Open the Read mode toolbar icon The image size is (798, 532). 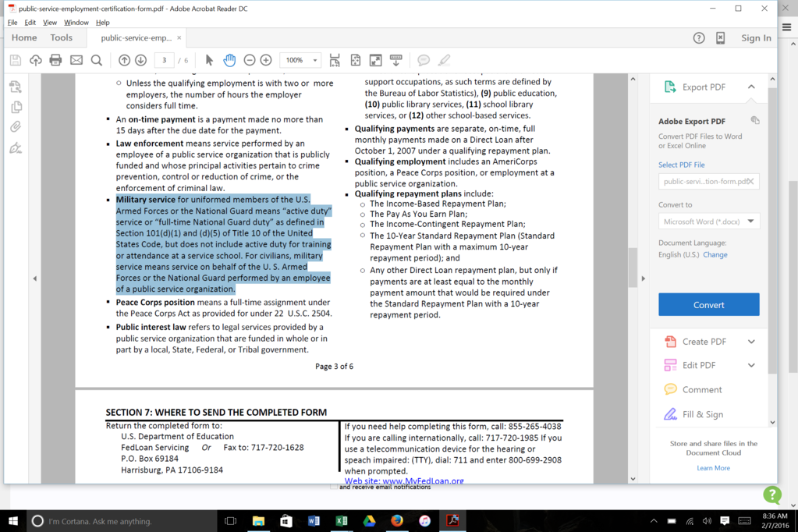click(x=396, y=60)
